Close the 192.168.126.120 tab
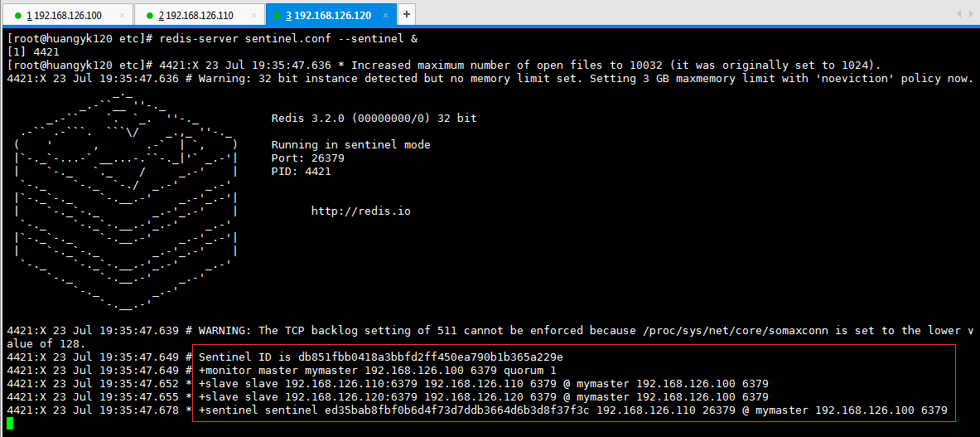The image size is (980, 437). point(386,15)
